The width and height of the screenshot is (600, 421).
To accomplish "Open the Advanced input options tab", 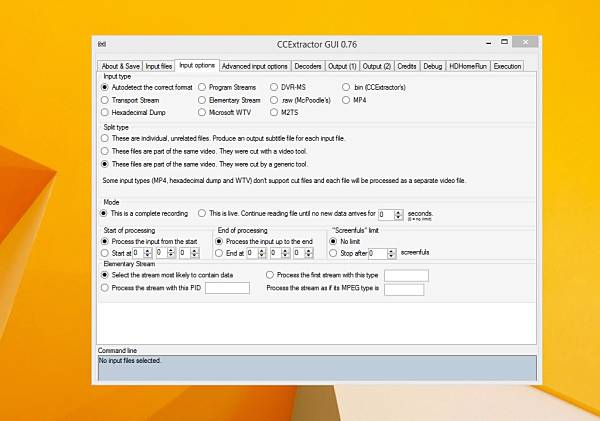I will click(254, 66).
